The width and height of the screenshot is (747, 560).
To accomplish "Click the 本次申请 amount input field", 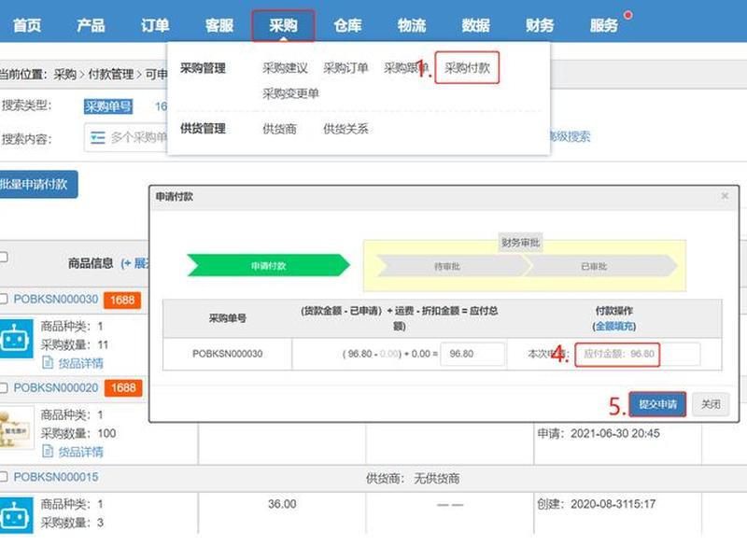I will tap(638, 355).
